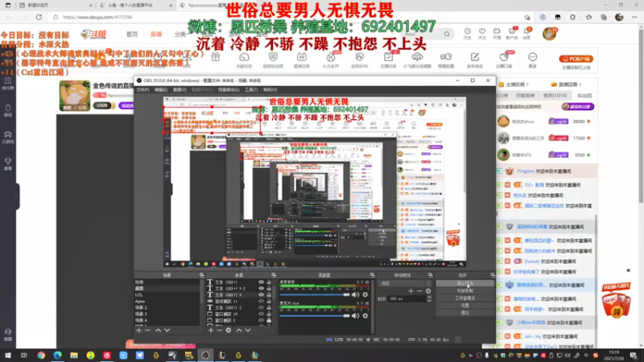The image size is (644, 362).
Task: Move selected source up with arrow
Action: pos(239,330)
